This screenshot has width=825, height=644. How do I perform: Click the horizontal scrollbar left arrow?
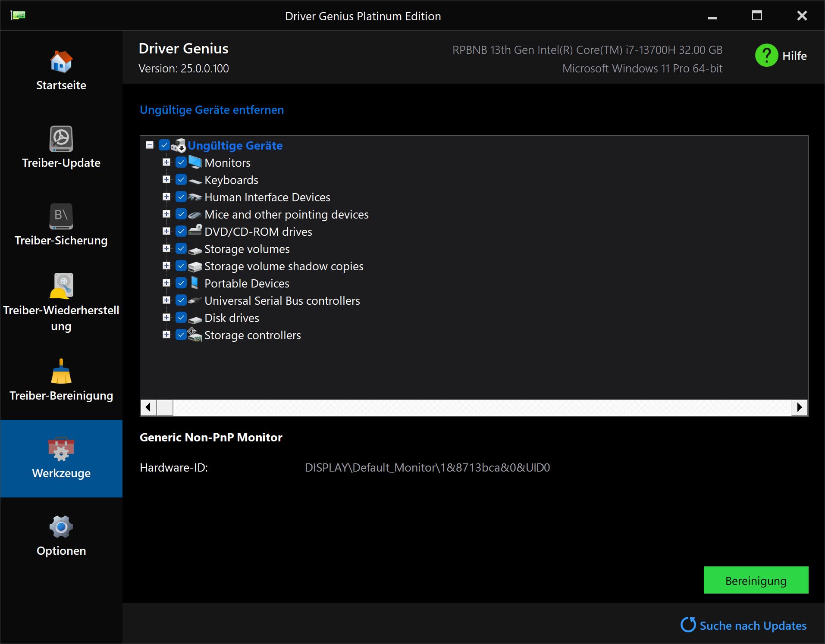(148, 407)
